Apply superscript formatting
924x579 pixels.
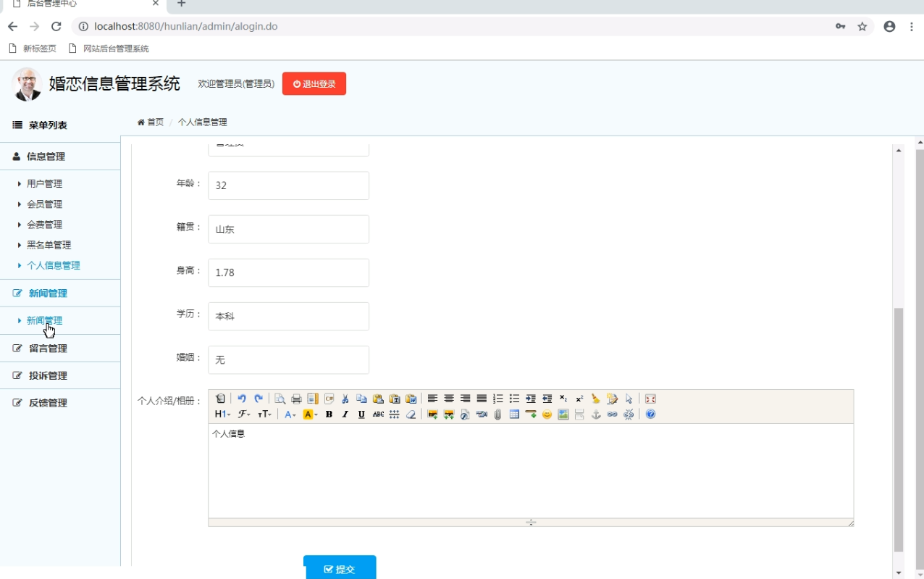(x=579, y=399)
